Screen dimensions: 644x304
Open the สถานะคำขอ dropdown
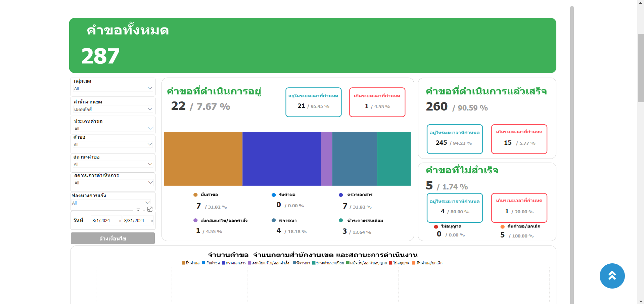(150, 164)
